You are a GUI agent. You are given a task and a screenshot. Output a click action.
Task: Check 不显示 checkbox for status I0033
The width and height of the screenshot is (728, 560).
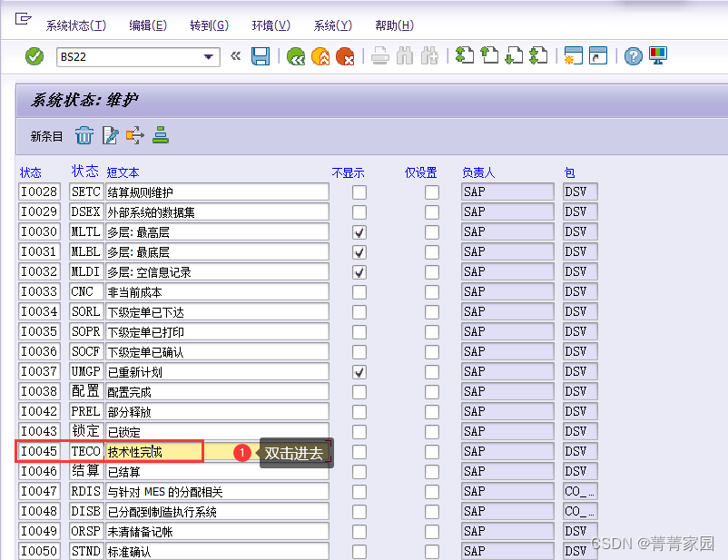coord(359,291)
